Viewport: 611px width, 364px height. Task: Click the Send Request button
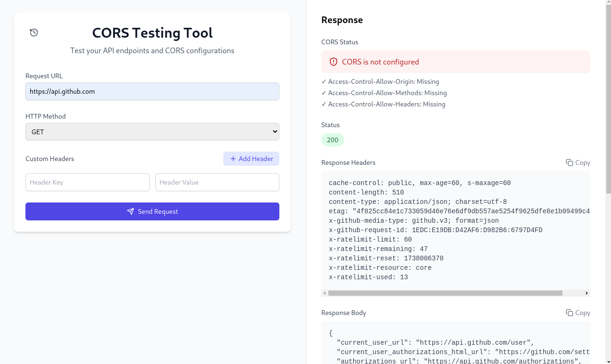(x=152, y=211)
